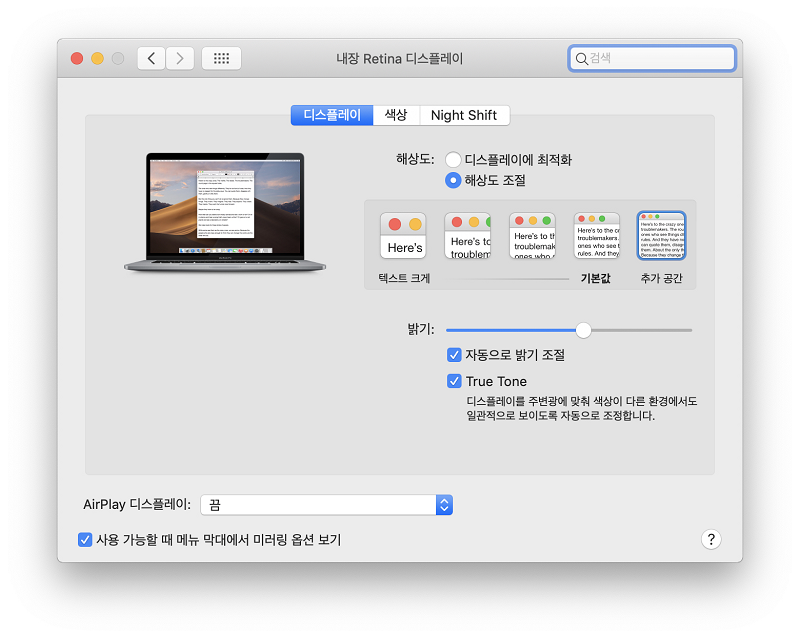Disable the True Tone checkbox
The image size is (800, 638).
click(x=454, y=381)
